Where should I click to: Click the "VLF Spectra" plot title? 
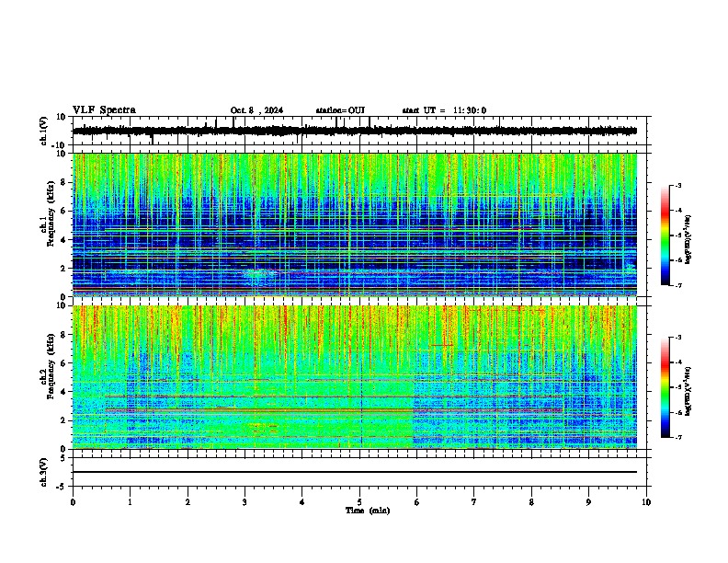pos(104,110)
